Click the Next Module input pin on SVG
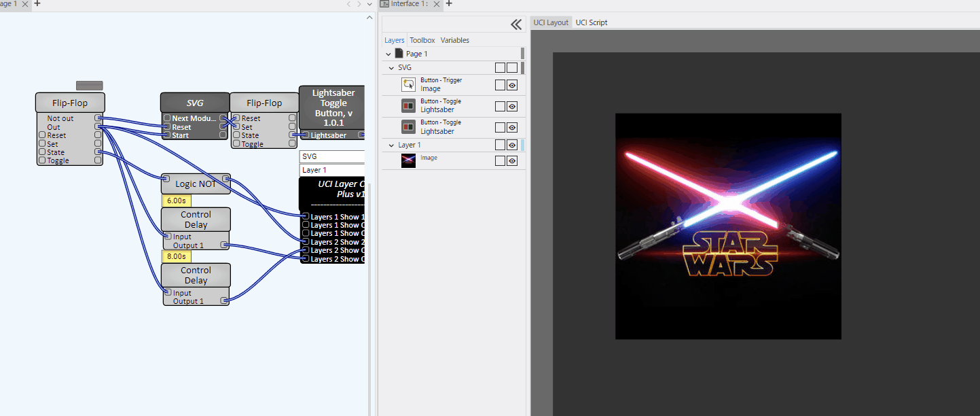This screenshot has width=980, height=416. coord(166,118)
